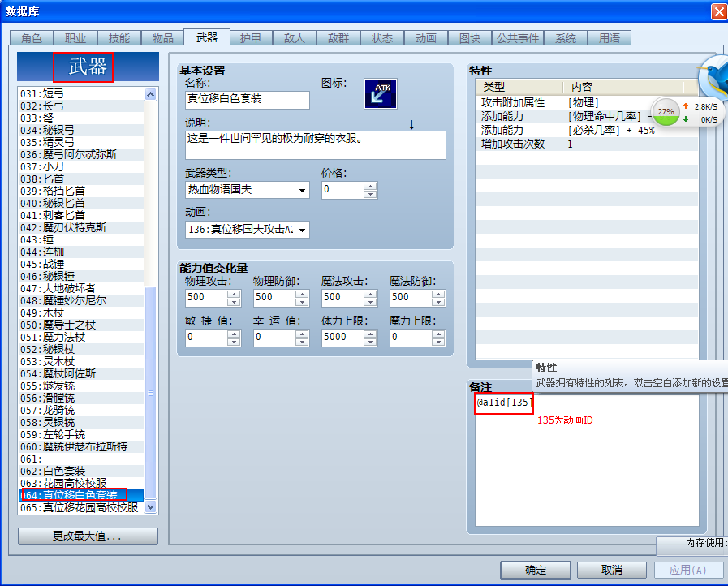Decrease the 物理防御 value
This screenshot has width=728, height=586.
(302, 302)
